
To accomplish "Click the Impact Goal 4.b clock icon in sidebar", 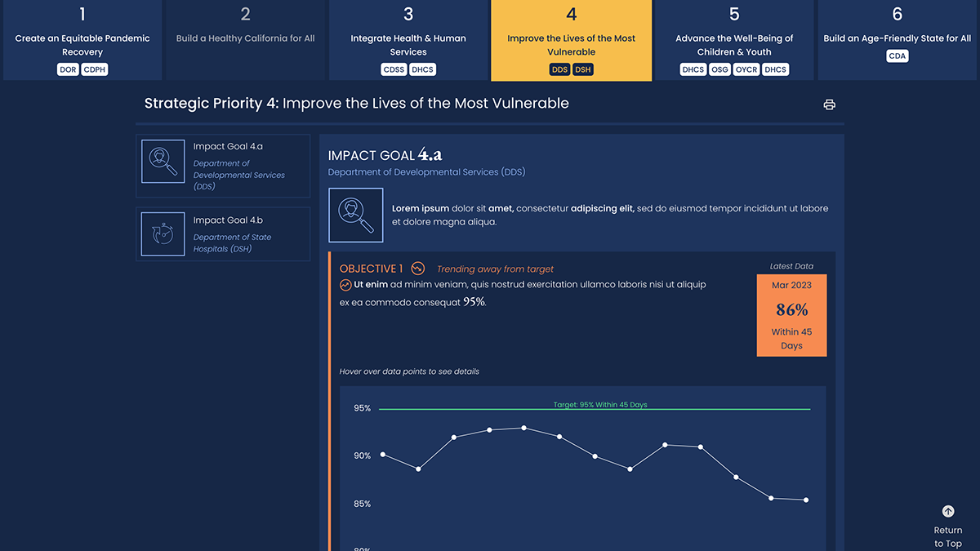I will 163,234.
